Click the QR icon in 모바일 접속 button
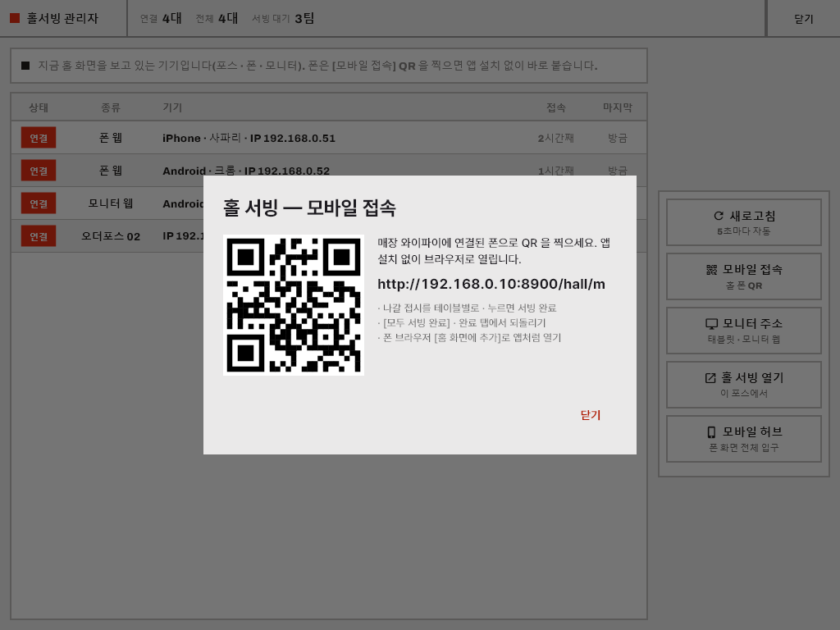 coord(711,270)
